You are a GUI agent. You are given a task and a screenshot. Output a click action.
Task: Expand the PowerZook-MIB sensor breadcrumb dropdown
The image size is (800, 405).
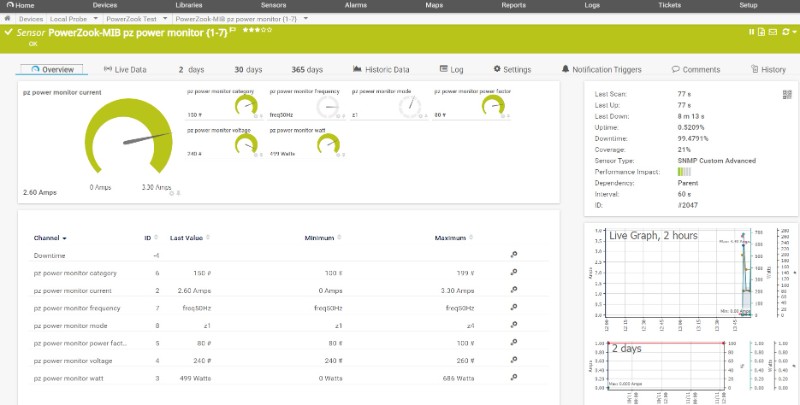coord(306,19)
